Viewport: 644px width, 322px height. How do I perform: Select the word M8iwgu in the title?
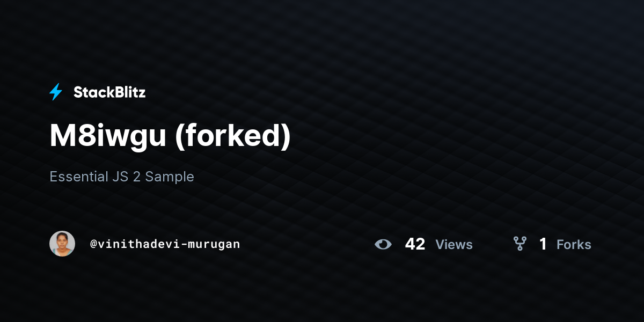click(x=108, y=137)
